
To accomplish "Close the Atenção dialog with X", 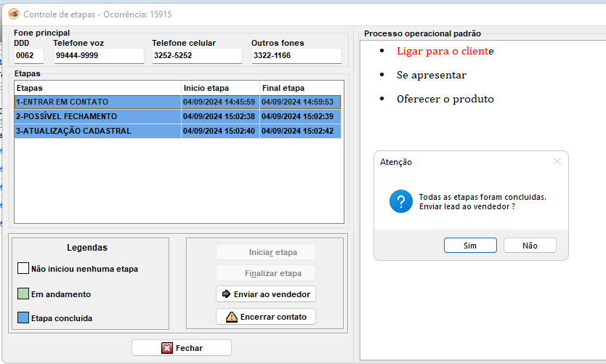I will pyautogui.click(x=557, y=162).
